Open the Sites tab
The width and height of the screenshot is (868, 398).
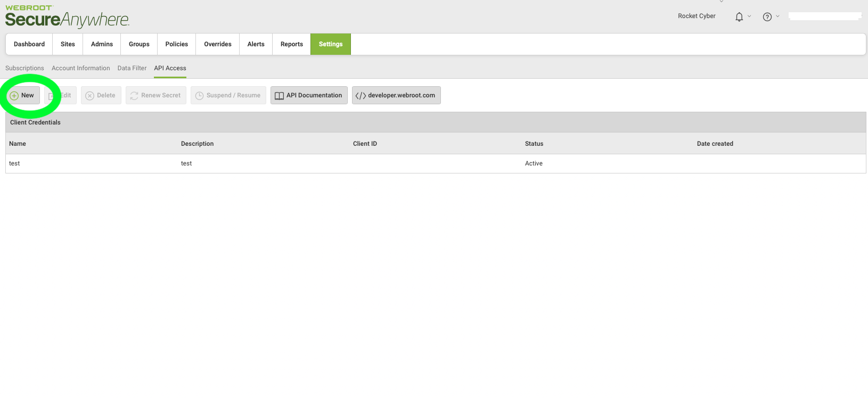[68, 44]
